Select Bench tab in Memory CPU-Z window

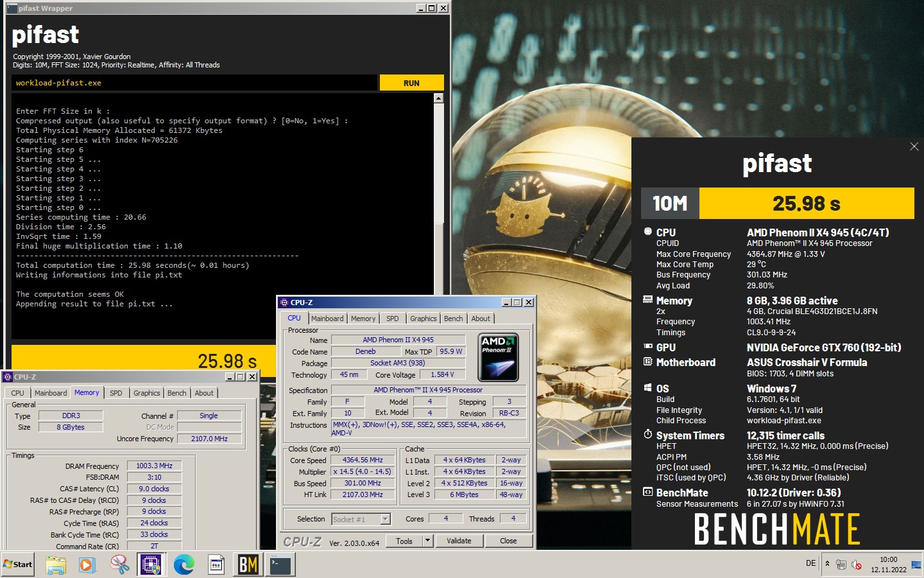click(177, 393)
